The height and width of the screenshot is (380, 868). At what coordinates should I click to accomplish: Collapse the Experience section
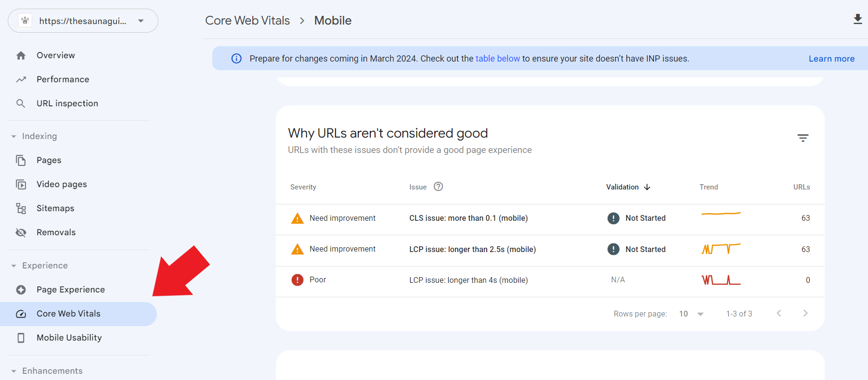14,266
